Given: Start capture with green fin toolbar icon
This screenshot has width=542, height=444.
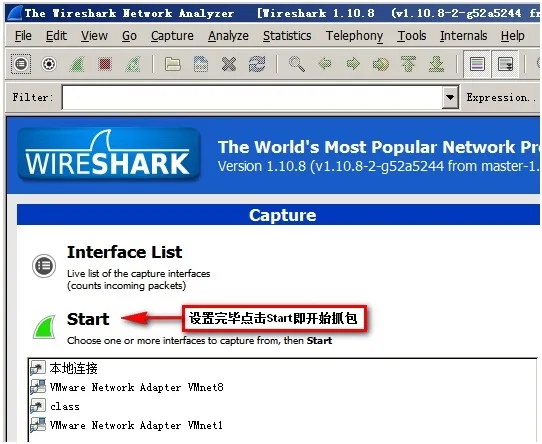Looking at the screenshot, I should (77, 64).
